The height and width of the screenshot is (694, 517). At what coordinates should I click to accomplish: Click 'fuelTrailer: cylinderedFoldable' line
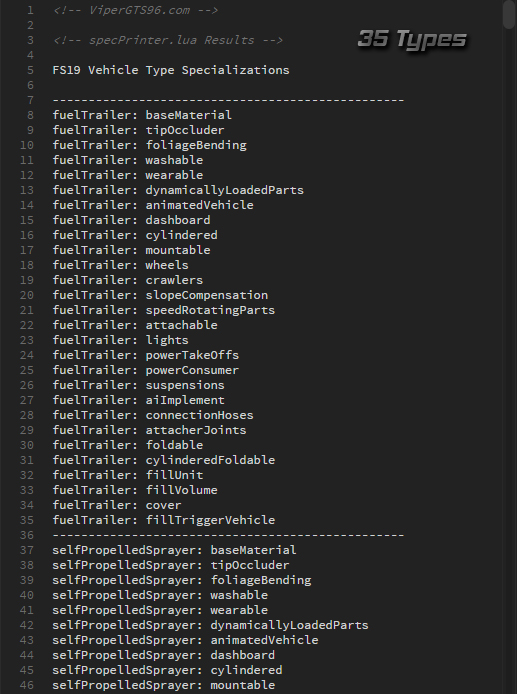[164, 460]
